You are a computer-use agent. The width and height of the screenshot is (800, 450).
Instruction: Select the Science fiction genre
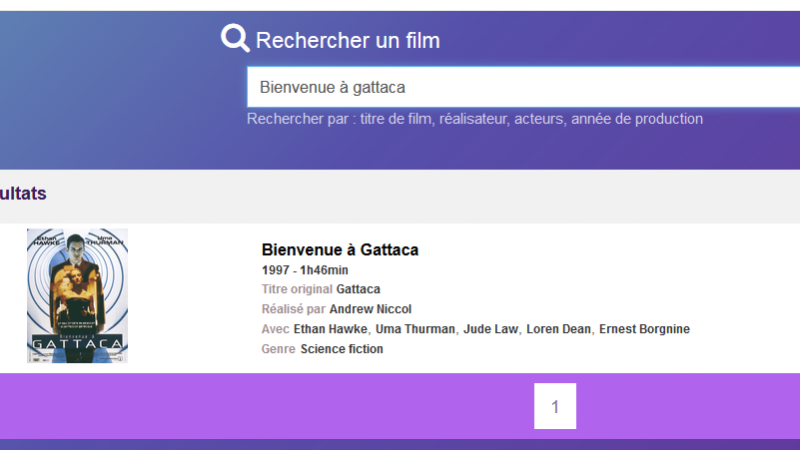(x=341, y=349)
